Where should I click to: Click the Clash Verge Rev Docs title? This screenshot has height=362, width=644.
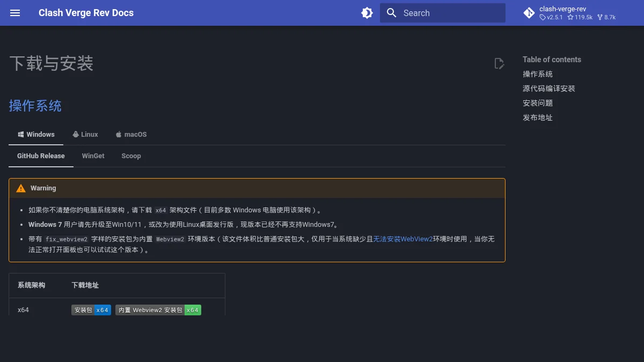click(86, 13)
